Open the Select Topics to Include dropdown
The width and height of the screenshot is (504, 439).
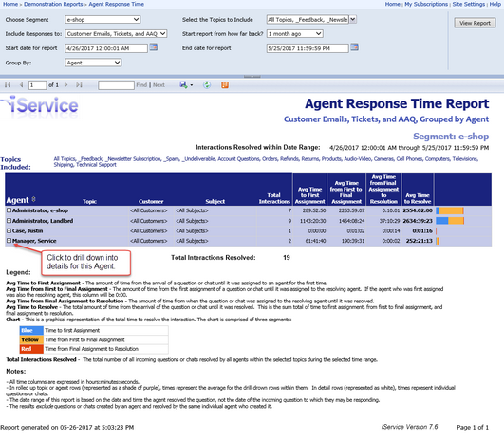click(x=311, y=20)
